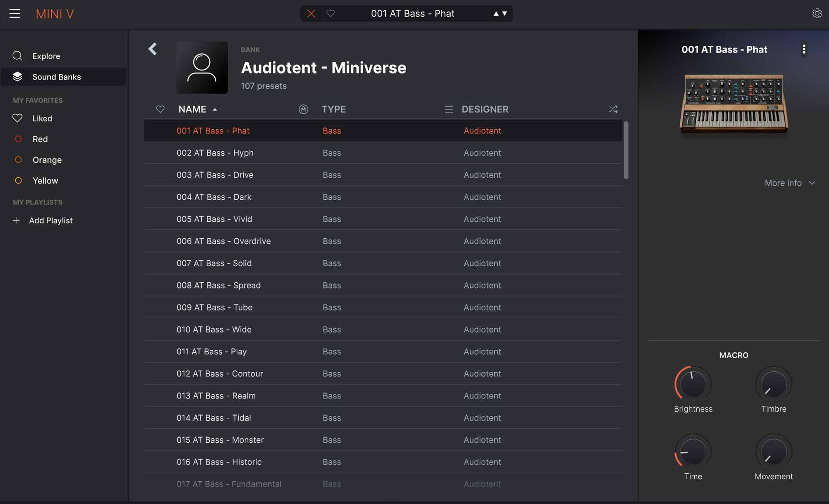
Task: Open the hamburger main menu
Action: pos(15,14)
